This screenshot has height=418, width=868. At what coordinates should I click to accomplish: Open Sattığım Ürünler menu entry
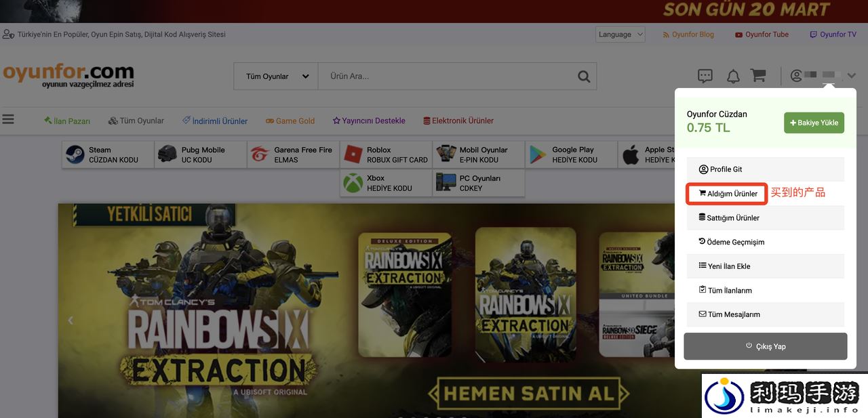click(766, 218)
